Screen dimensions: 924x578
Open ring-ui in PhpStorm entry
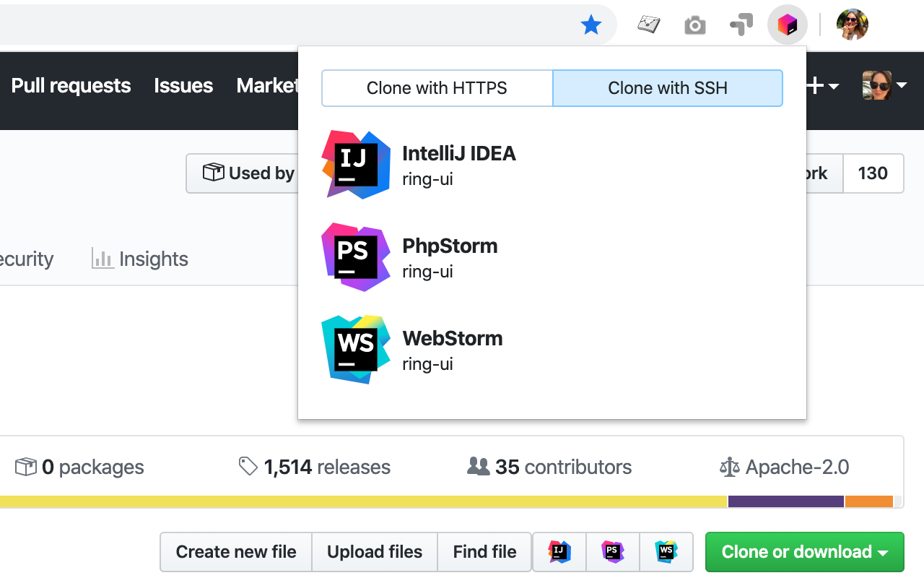[x=552, y=257]
